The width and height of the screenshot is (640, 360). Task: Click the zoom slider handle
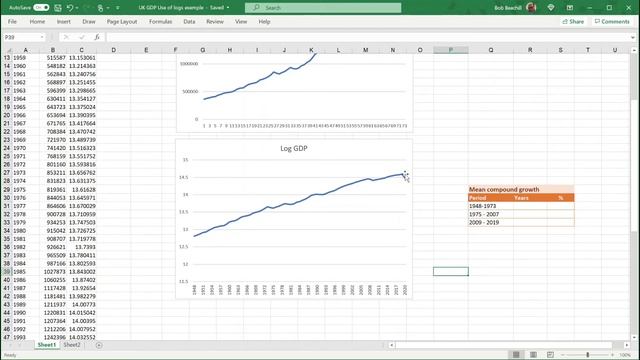click(x=588, y=355)
